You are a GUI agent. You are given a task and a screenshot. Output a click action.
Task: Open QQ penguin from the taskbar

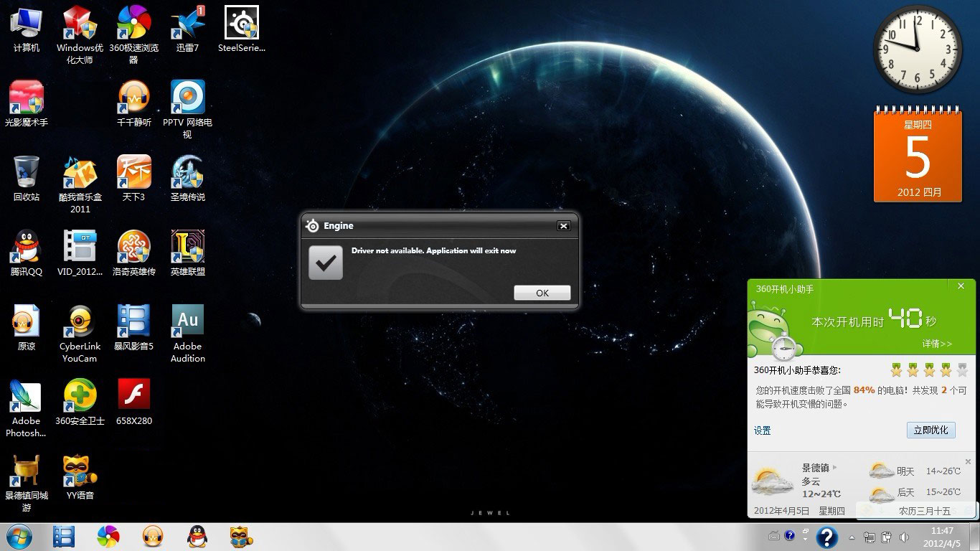coord(197,536)
